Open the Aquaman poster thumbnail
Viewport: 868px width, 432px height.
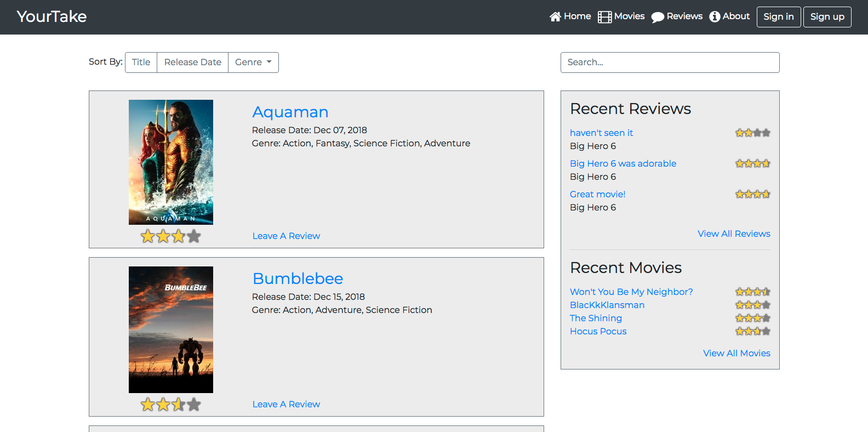[171, 162]
